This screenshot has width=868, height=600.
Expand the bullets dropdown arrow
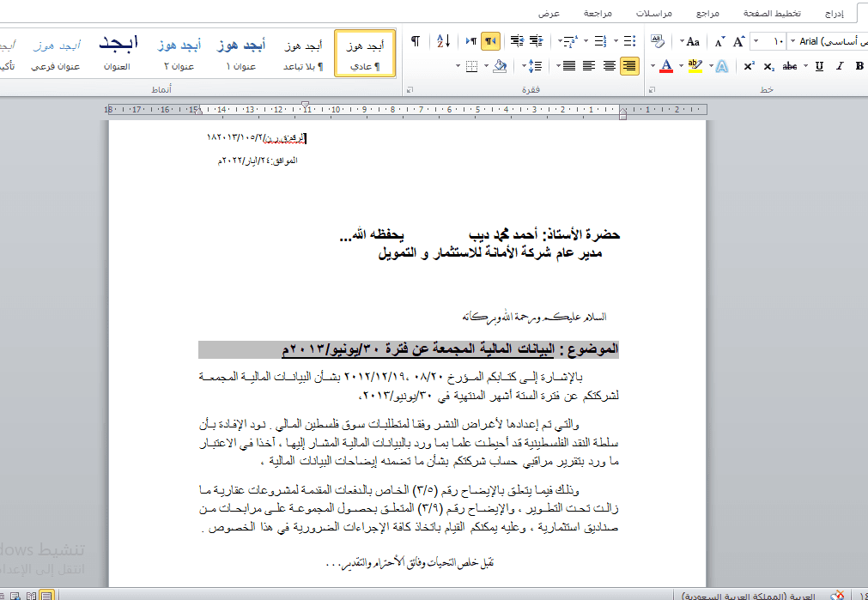click(616, 41)
